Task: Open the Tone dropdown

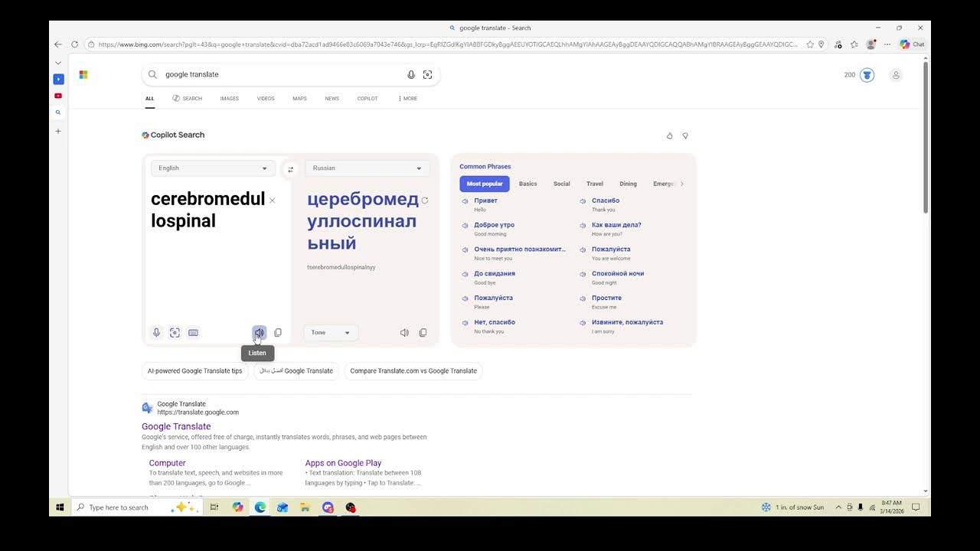Action: click(x=331, y=333)
